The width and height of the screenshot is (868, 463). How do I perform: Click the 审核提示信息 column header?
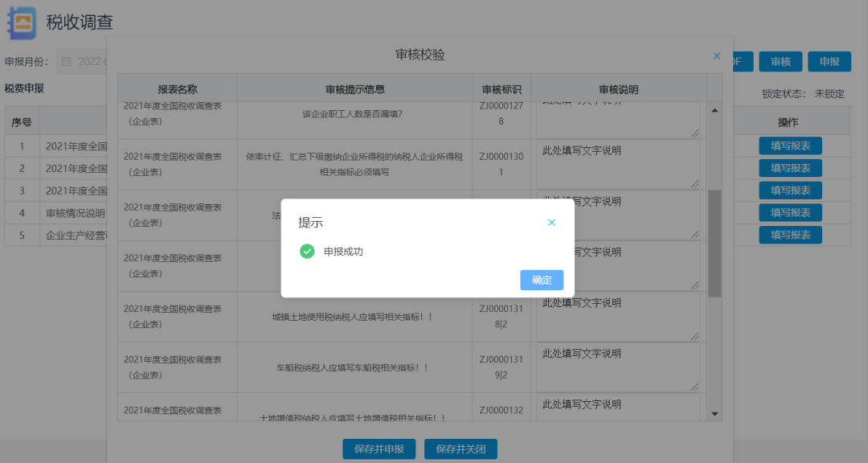click(x=355, y=89)
